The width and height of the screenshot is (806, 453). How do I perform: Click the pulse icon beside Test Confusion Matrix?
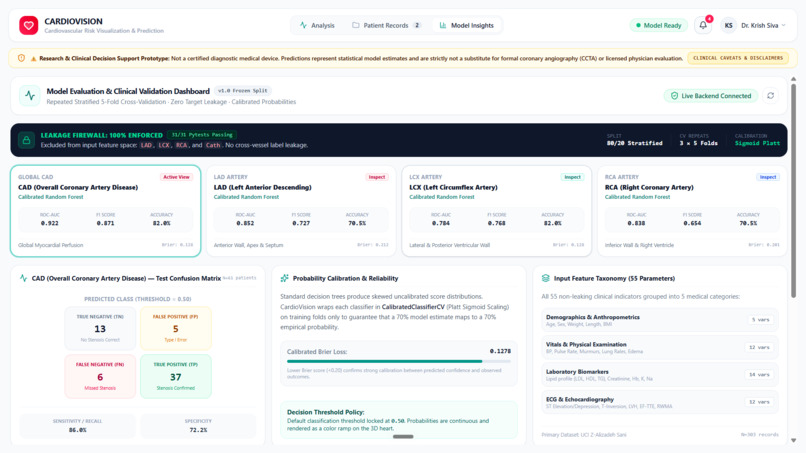coord(23,278)
